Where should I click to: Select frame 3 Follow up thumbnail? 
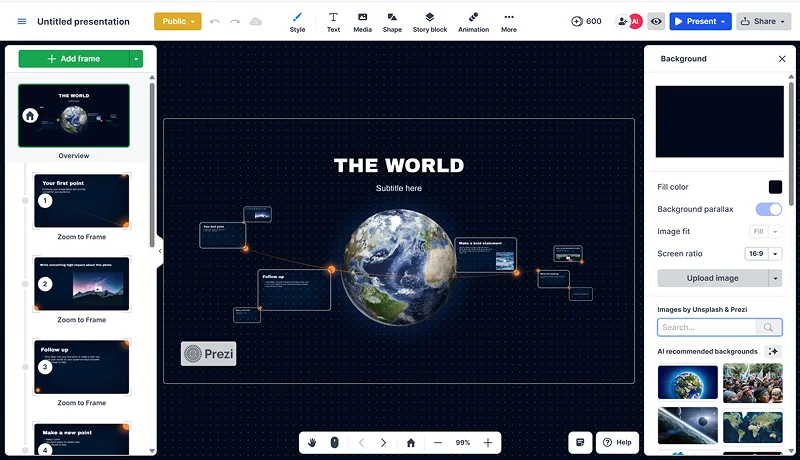point(82,367)
